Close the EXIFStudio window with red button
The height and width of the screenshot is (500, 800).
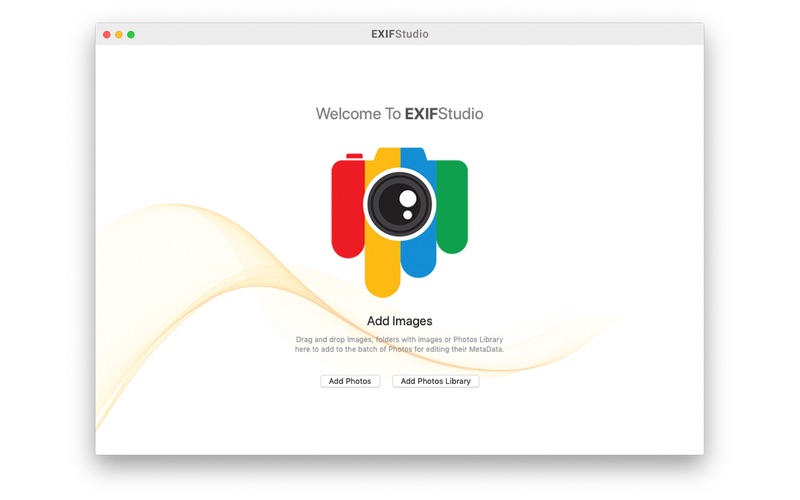tap(107, 34)
